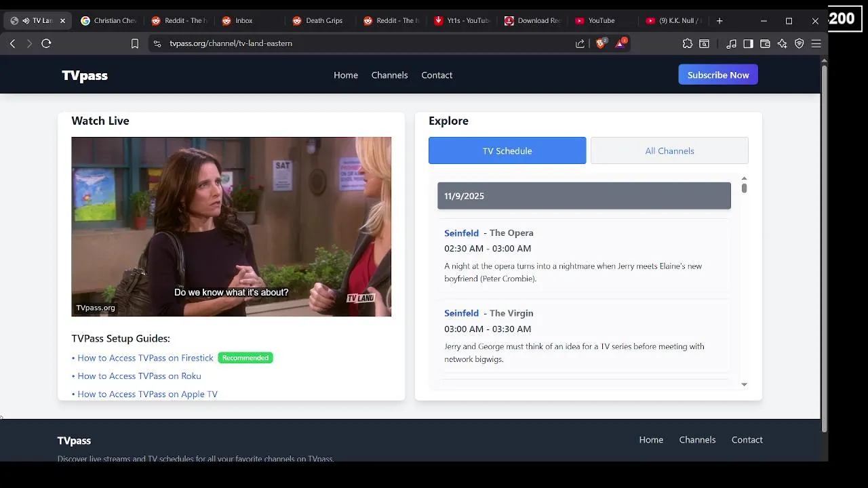Open the Brave Wallet icon
The height and width of the screenshot is (488, 868).
tap(765, 43)
